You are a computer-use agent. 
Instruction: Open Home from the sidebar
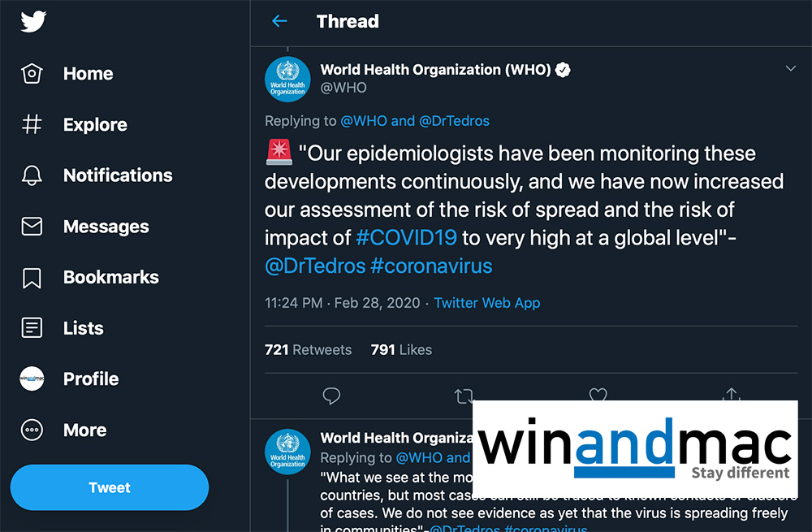pyautogui.click(x=88, y=74)
